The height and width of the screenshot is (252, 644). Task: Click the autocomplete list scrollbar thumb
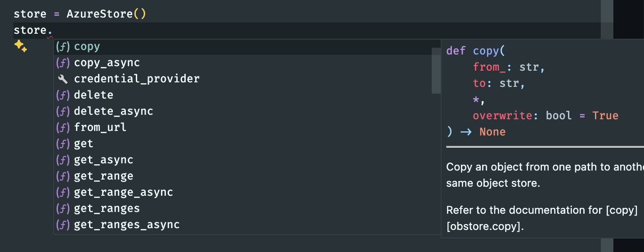click(x=436, y=70)
